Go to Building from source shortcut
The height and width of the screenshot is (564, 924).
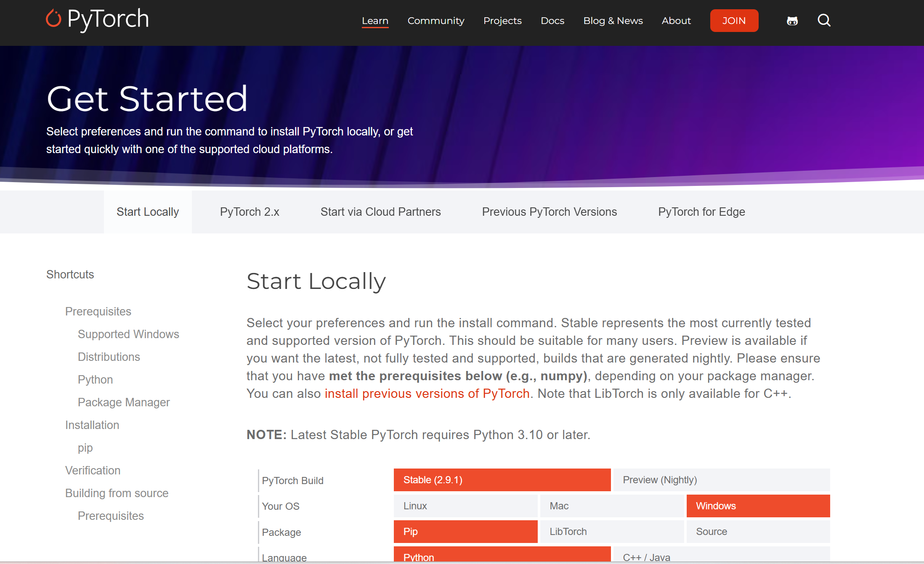click(117, 493)
